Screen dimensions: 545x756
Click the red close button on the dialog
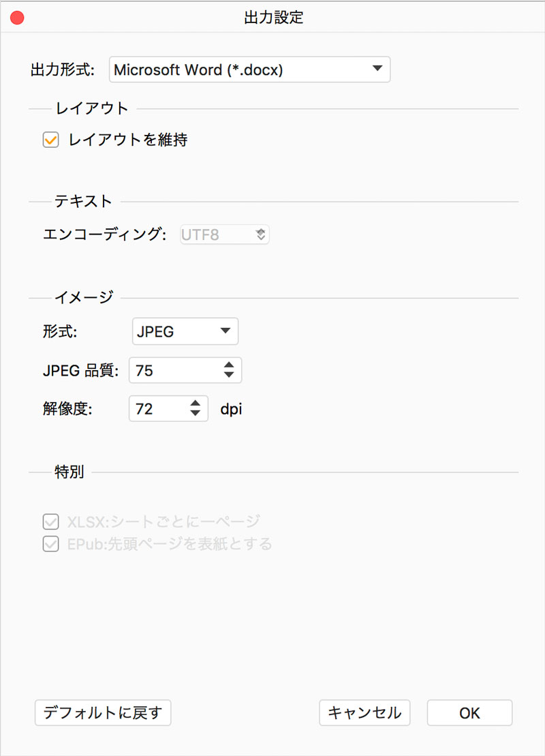pos(16,18)
